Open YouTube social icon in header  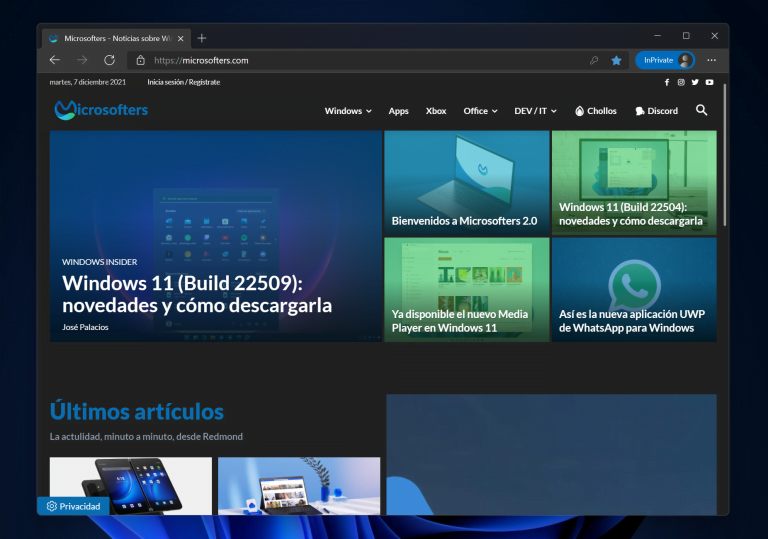[x=709, y=82]
